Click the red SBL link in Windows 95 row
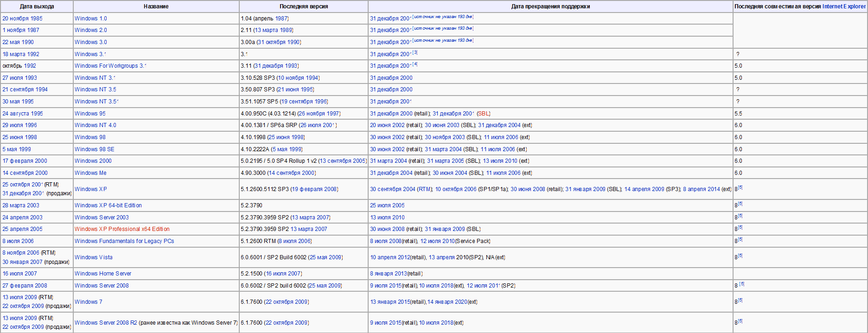Viewport: 868px width, 333px height. (x=484, y=114)
